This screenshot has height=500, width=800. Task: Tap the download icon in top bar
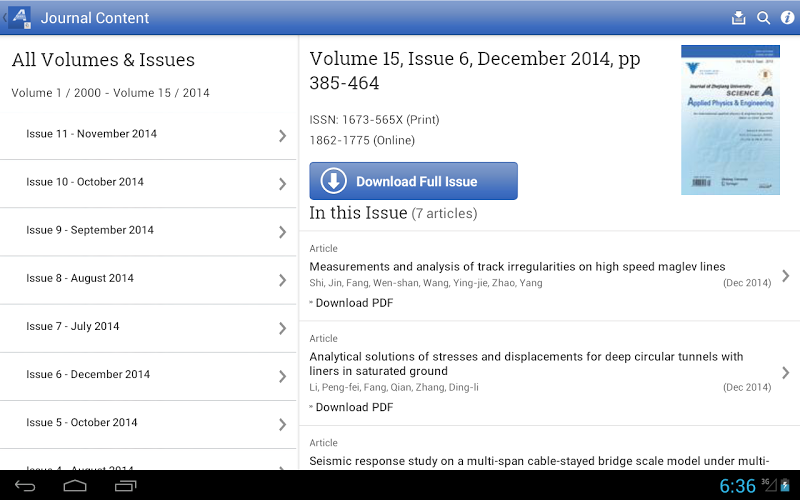point(739,18)
